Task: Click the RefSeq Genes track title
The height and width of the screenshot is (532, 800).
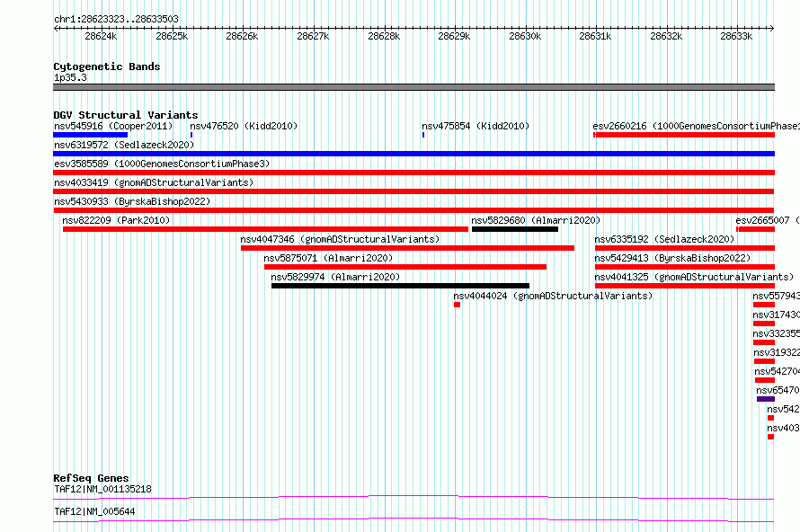Action: [91, 478]
